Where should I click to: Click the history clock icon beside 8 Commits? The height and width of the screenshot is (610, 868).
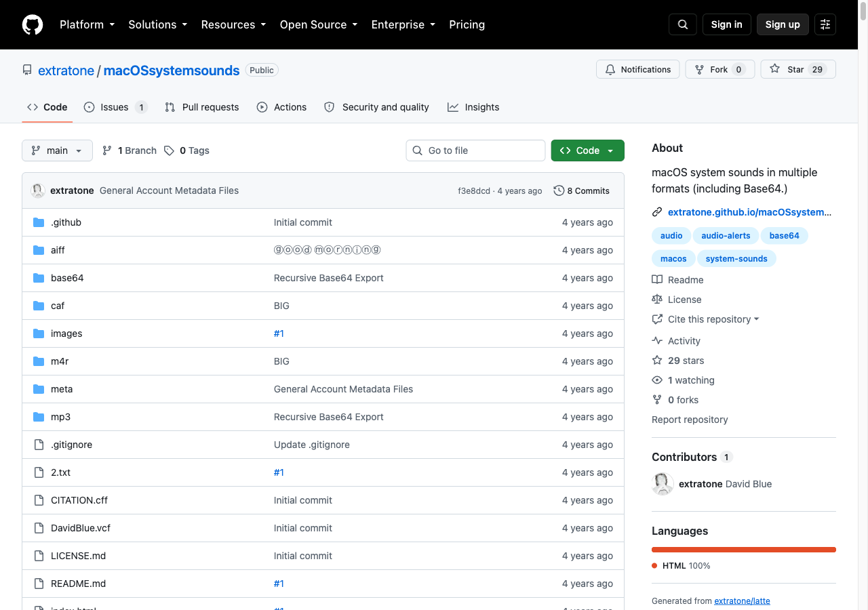point(559,190)
